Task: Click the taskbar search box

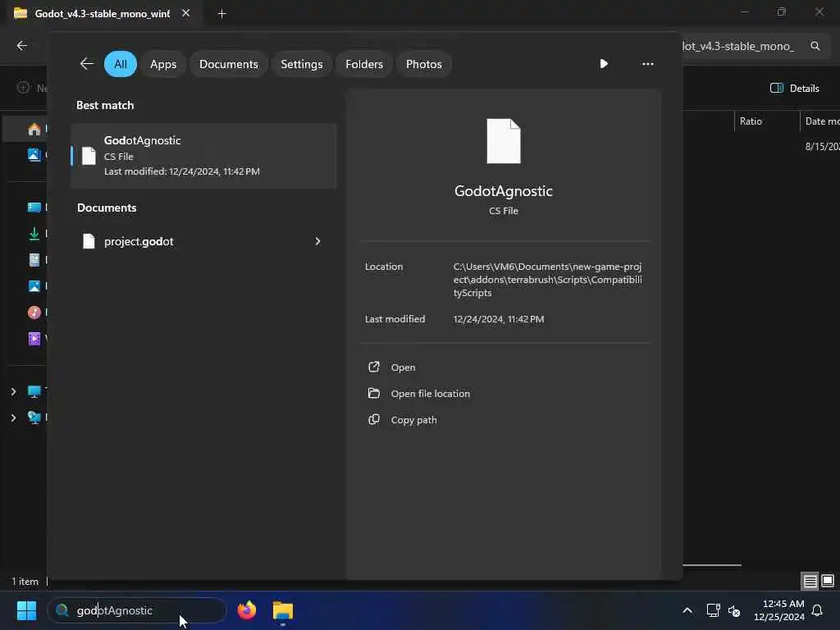Action: tap(137, 610)
